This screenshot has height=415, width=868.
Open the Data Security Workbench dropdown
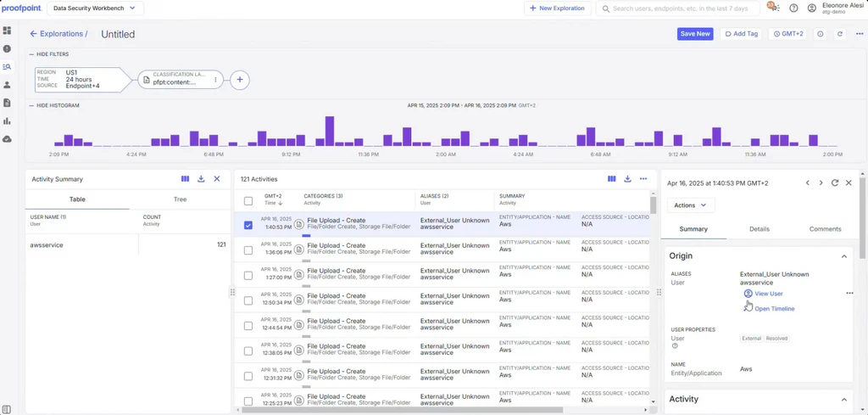(95, 8)
